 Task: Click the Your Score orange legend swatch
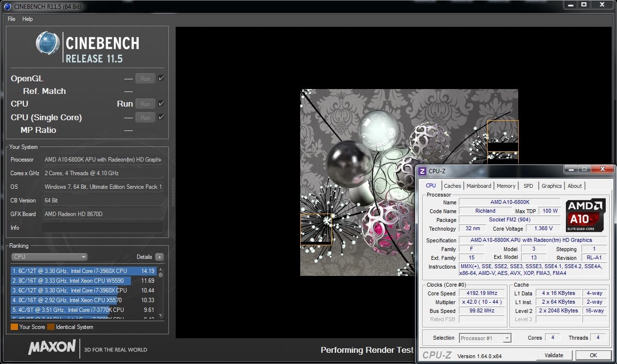click(x=14, y=327)
